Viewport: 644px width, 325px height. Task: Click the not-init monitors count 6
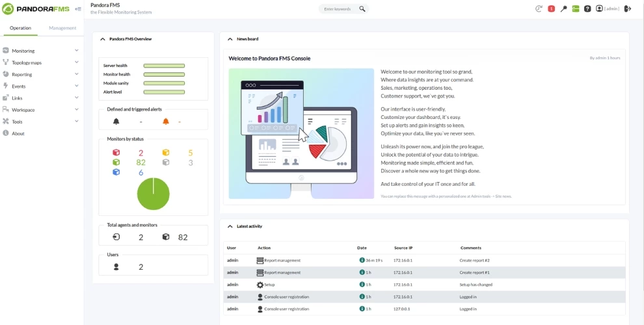pos(141,172)
